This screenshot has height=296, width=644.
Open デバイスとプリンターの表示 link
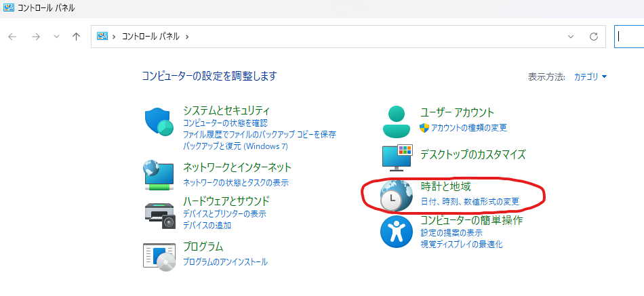(x=224, y=214)
